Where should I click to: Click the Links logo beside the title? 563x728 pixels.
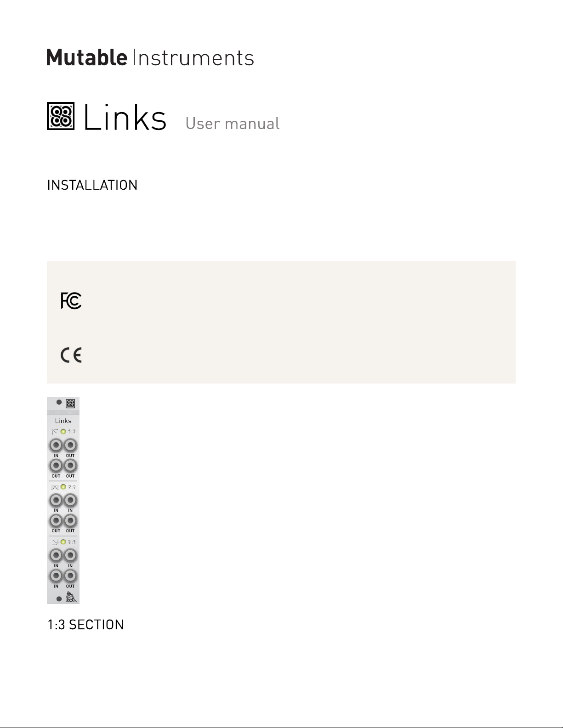pyautogui.click(x=61, y=116)
